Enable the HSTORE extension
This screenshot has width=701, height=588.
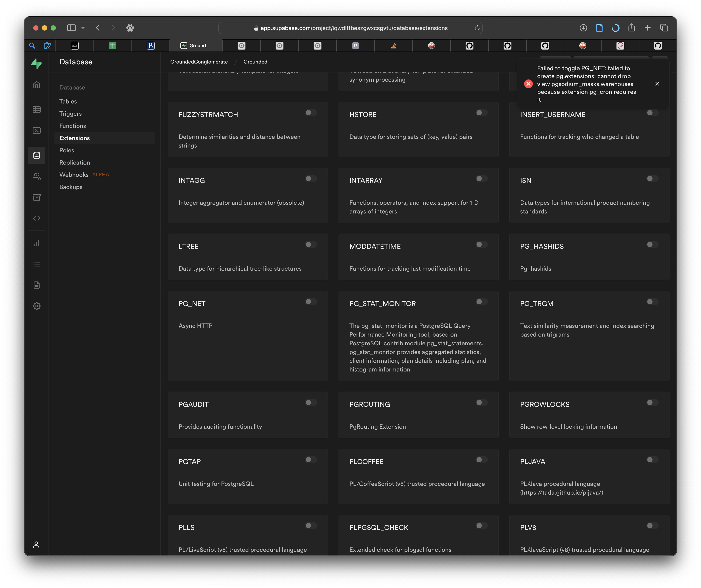481,113
